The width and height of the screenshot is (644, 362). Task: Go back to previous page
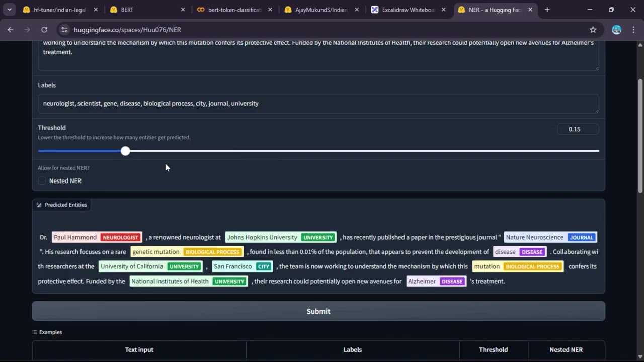(11, 30)
